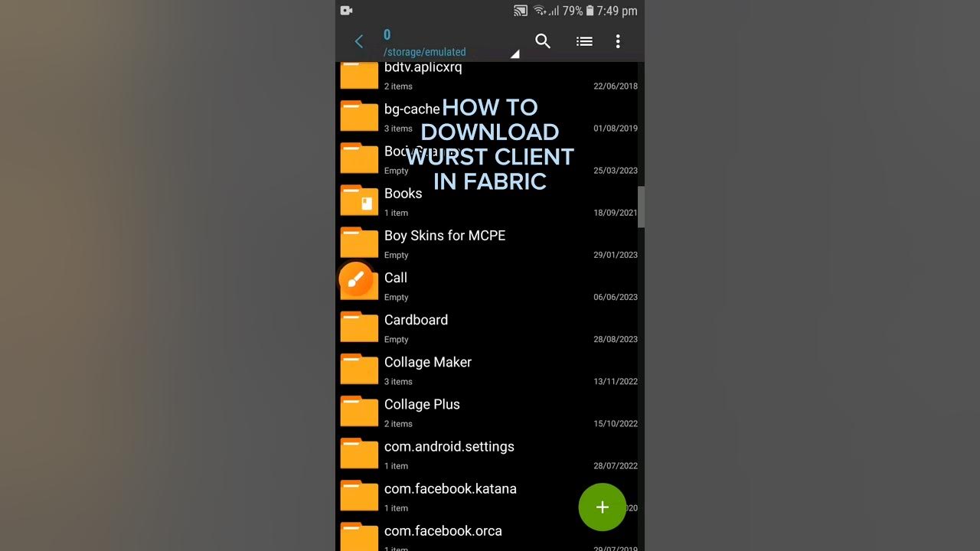This screenshot has width=980, height=551.
Task: Open the bg-cache folder icon
Action: click(359, 116)
